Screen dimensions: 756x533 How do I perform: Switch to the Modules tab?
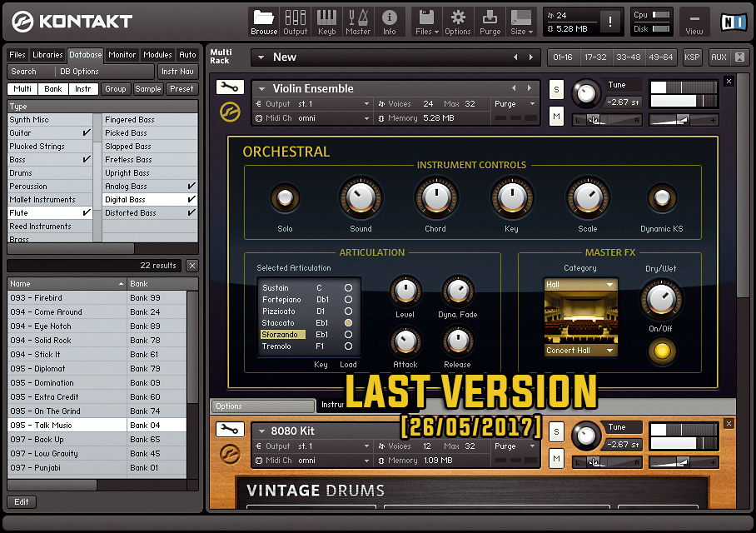tap(157, 54)
